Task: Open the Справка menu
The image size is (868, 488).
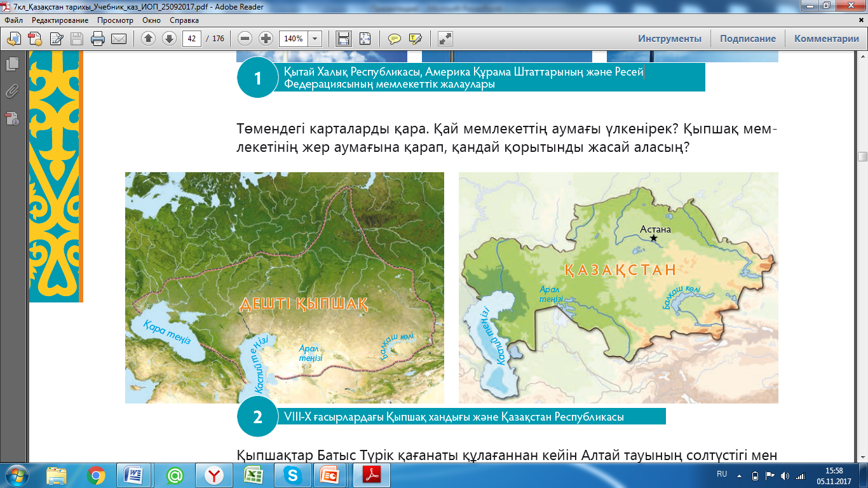Action: (x=184, y=20)
